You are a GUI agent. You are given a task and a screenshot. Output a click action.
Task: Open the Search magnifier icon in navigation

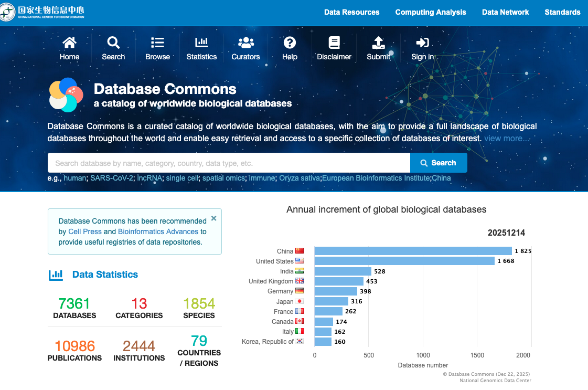(113, 43)
